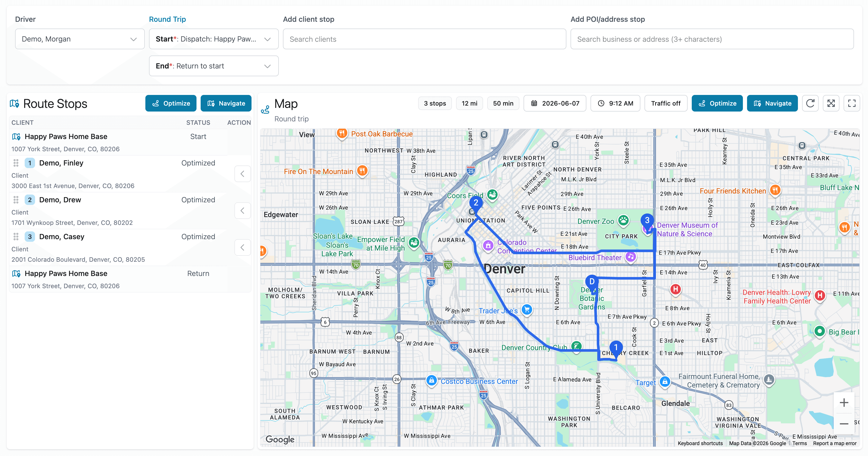Open the End location dropdown
The height and width of the screenshot is (456, 868).
click(214, 66)
